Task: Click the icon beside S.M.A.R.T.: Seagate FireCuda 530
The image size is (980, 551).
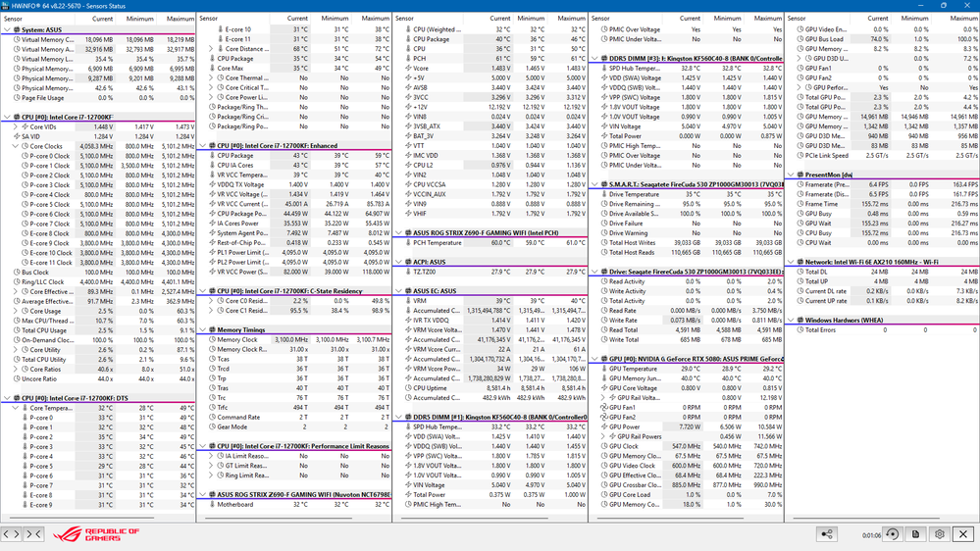Action: (603, 185)
